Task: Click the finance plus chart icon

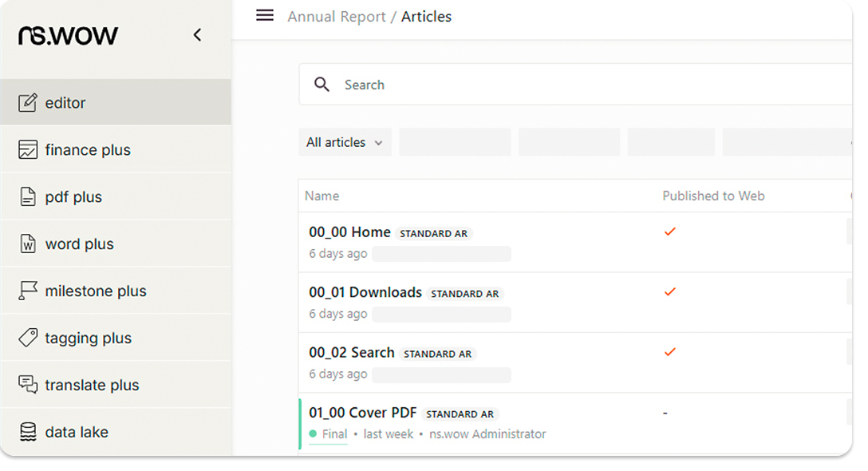Action: (x=28, y=150)
